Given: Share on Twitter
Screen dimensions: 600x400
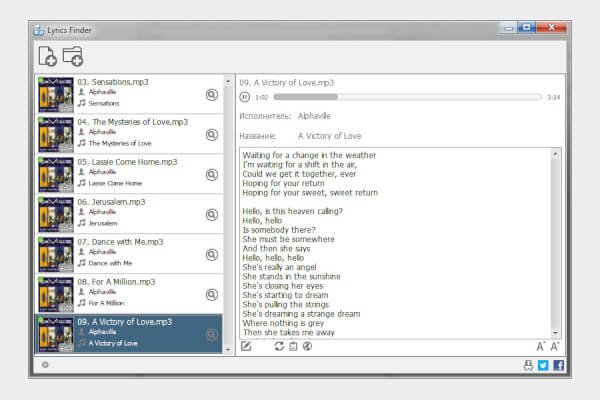Looking at the screenshot, I should (x=543, y=365).
